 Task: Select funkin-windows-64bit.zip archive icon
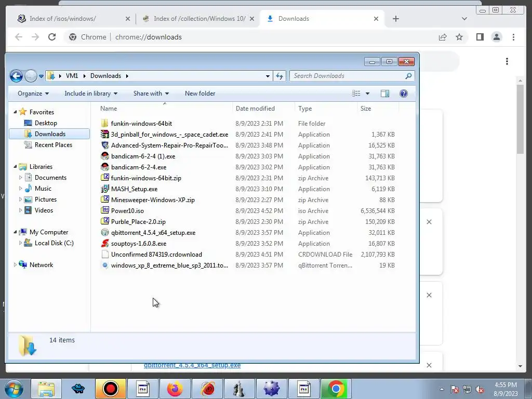[x=105, y=178]
